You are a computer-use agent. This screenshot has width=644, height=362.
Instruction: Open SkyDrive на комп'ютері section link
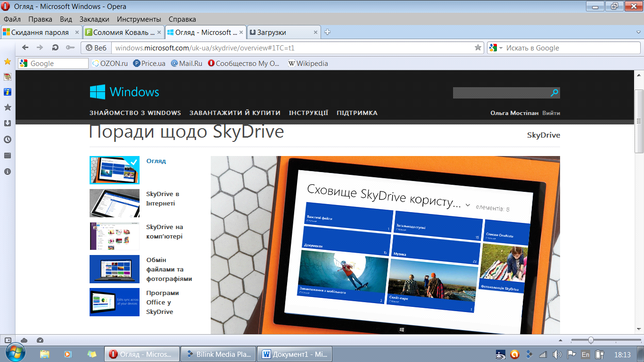pos(165,231)
